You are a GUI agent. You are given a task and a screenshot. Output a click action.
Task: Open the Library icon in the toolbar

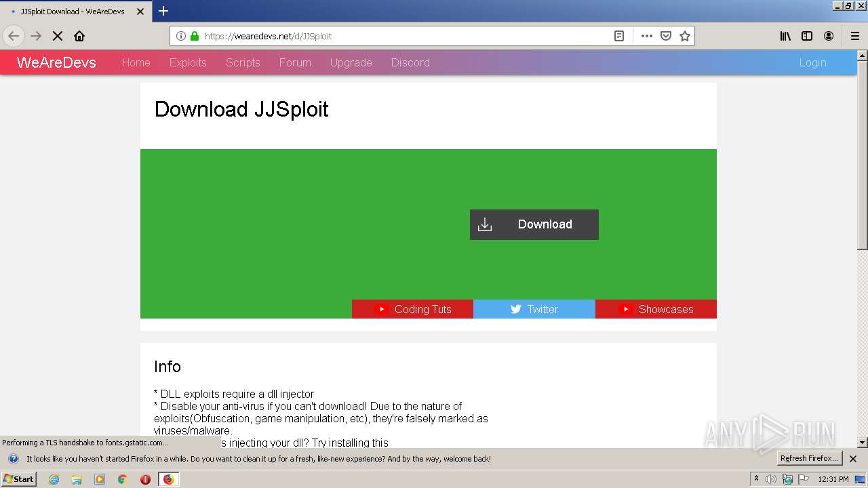[785, 36]
